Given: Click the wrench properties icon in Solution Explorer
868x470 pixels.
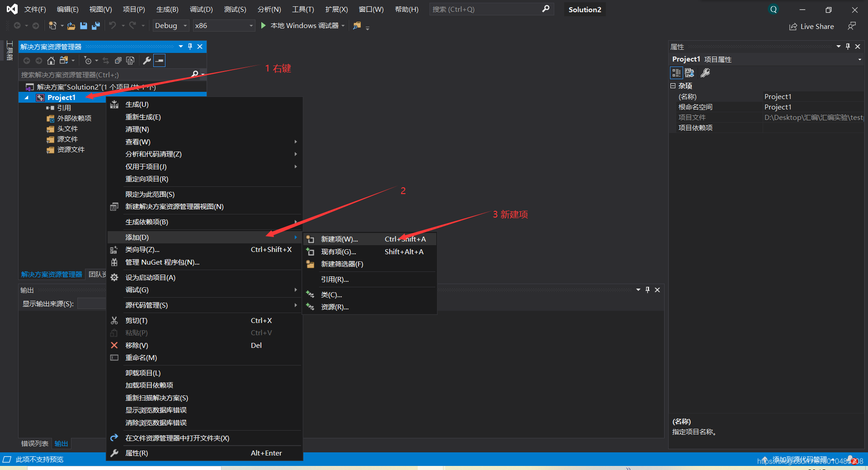Looking at the screenshot, I should (x=147, y=61).
